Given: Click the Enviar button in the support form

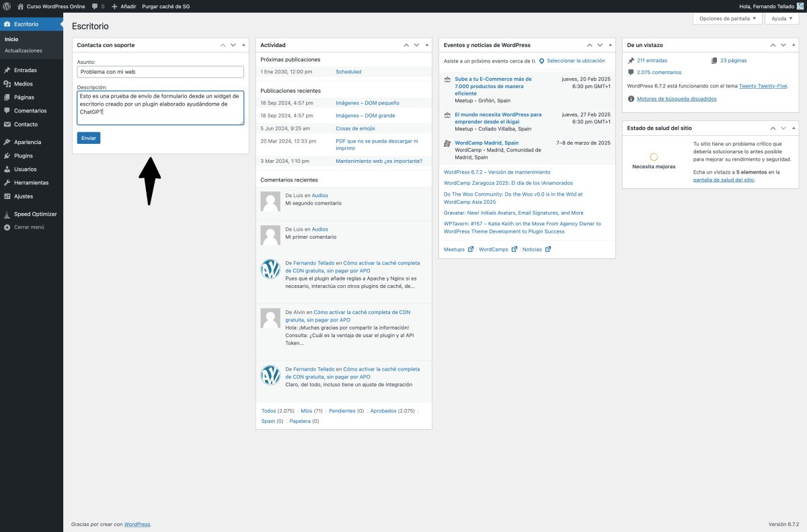Looking at the screenshot, I should point(89,137).
